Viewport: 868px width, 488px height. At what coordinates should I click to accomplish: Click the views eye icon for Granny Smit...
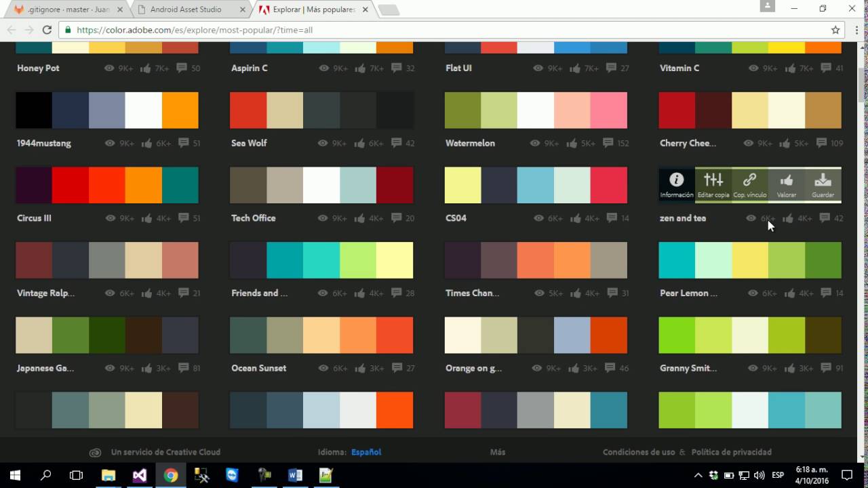coord(753,369)
